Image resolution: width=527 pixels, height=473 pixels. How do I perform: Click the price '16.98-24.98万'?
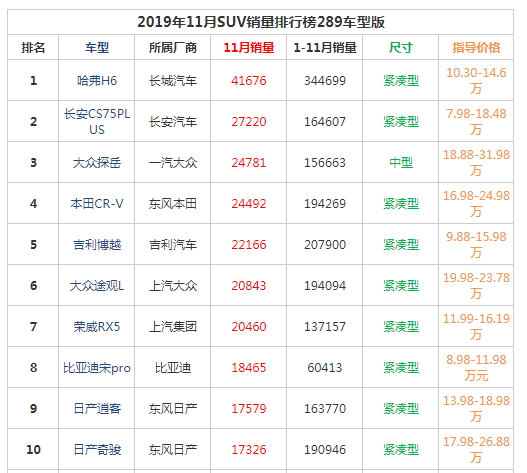pyautogui.click(x=476, y=204)
